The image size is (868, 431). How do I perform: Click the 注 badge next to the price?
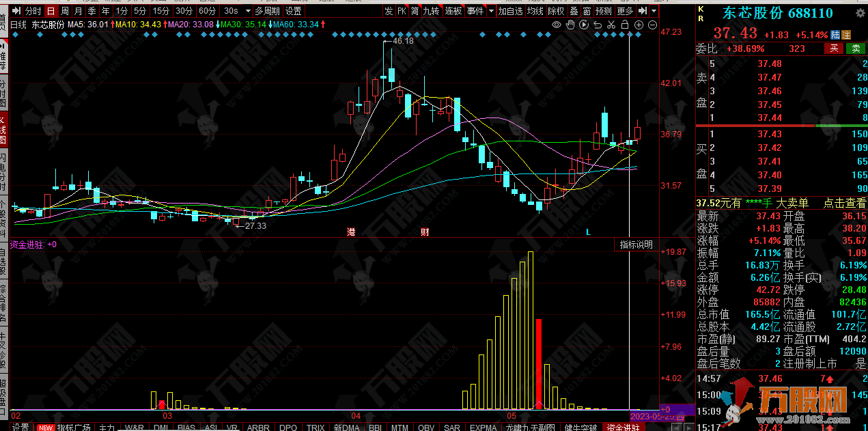(x=846, y=35)
